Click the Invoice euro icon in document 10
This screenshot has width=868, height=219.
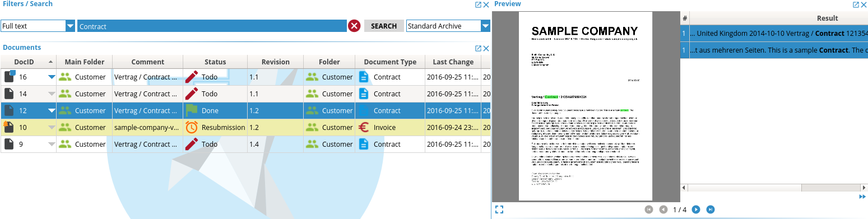click(363, 127)
